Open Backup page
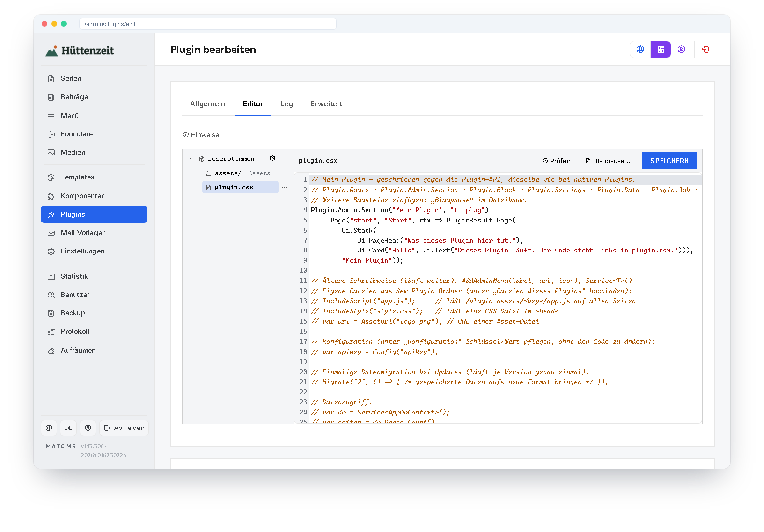 94,313
